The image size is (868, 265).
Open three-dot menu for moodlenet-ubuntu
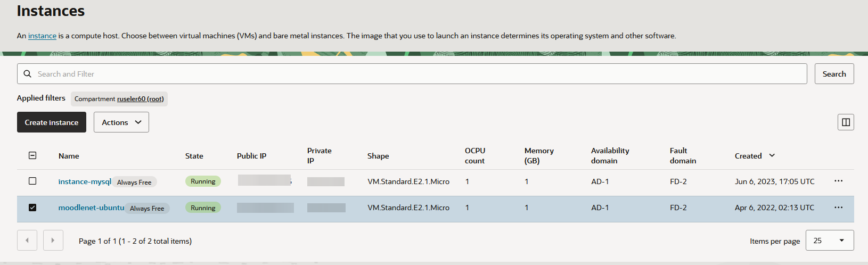tap(838, 208)
